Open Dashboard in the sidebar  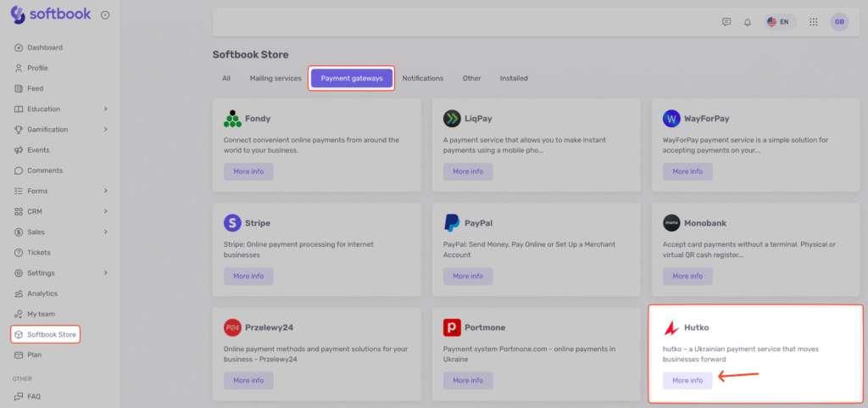(x=44, y=48)
